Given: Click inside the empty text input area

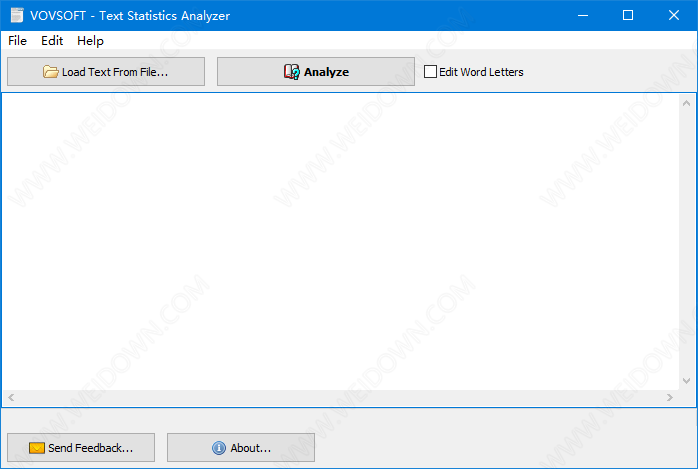Looking at the screenshot, I should click(x=341, y=242).
